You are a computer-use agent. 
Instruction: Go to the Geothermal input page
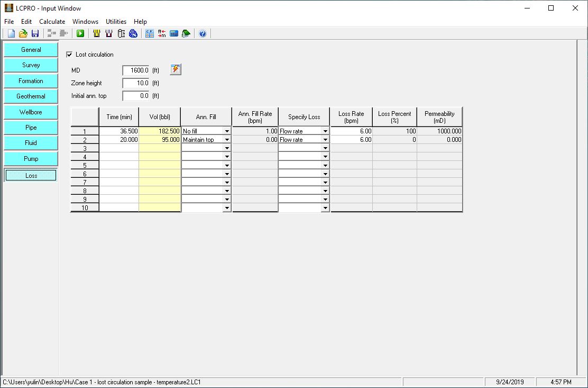click(31, 96)
